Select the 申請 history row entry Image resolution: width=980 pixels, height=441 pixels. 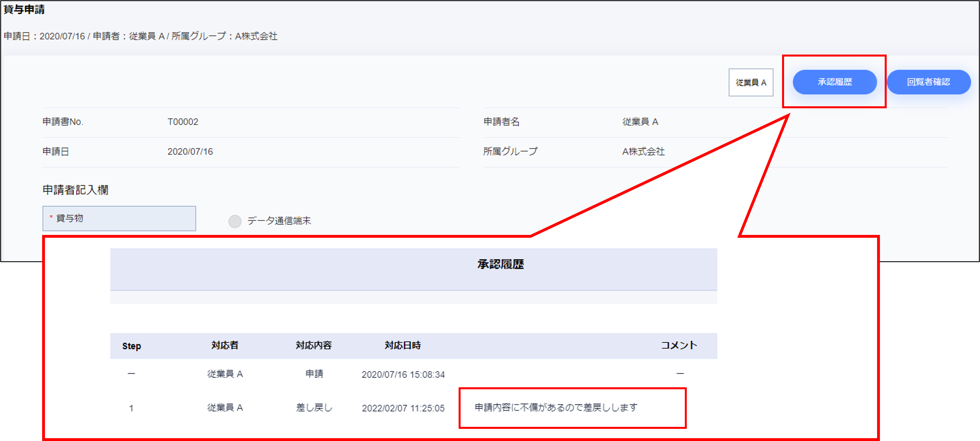(314, 374)
